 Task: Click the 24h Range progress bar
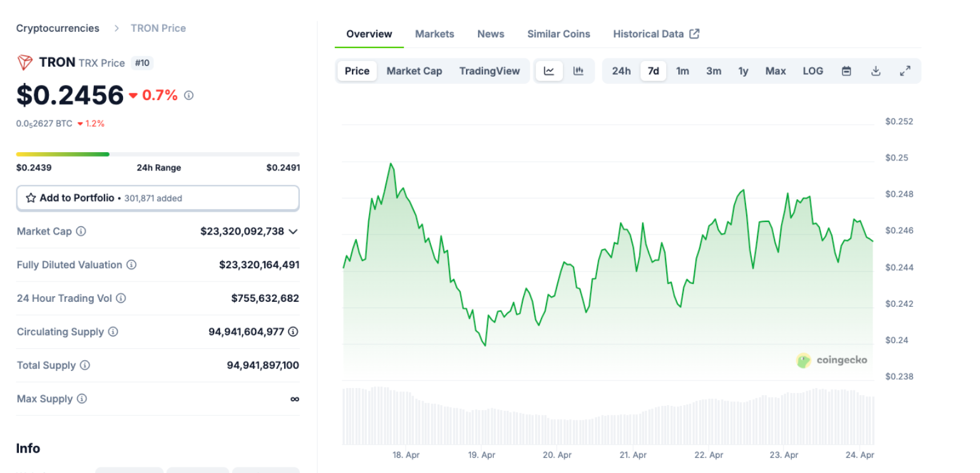[157, 154]
